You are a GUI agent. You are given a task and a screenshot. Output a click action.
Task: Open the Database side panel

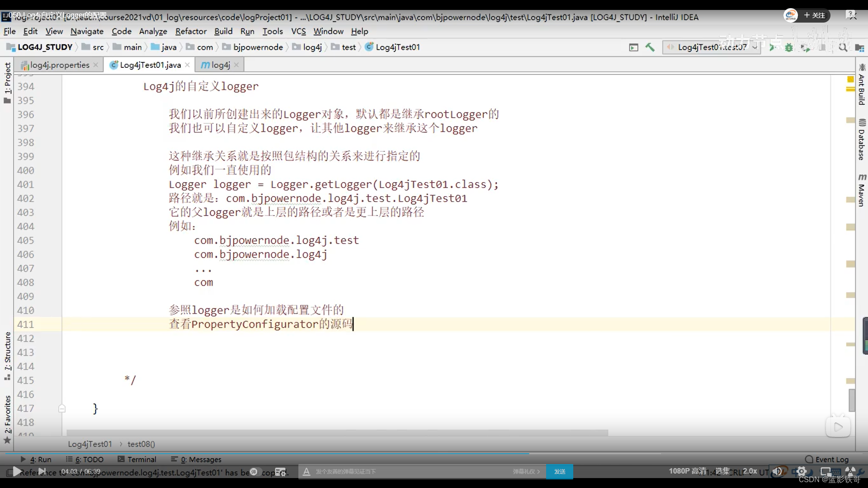[x=862, y=140]
